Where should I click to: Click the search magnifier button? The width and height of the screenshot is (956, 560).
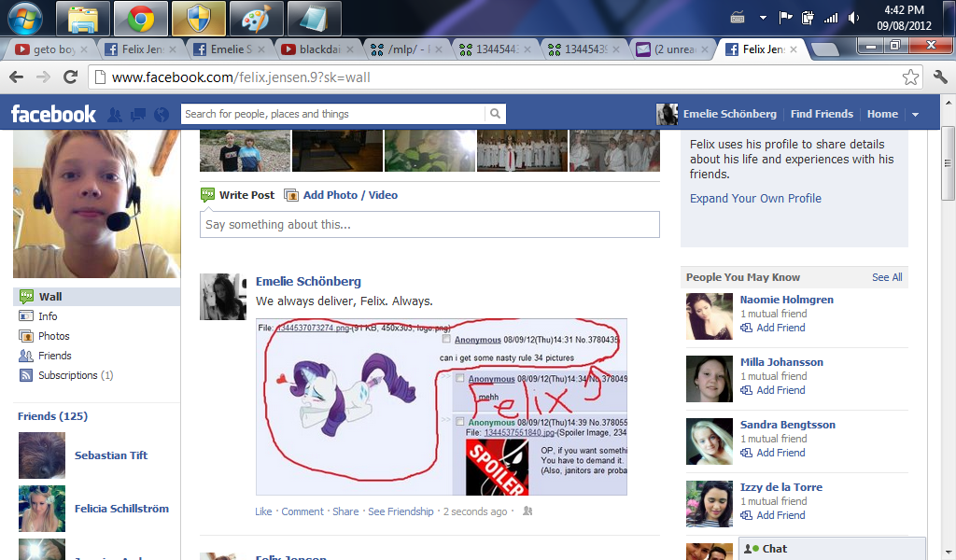point(495,113)
